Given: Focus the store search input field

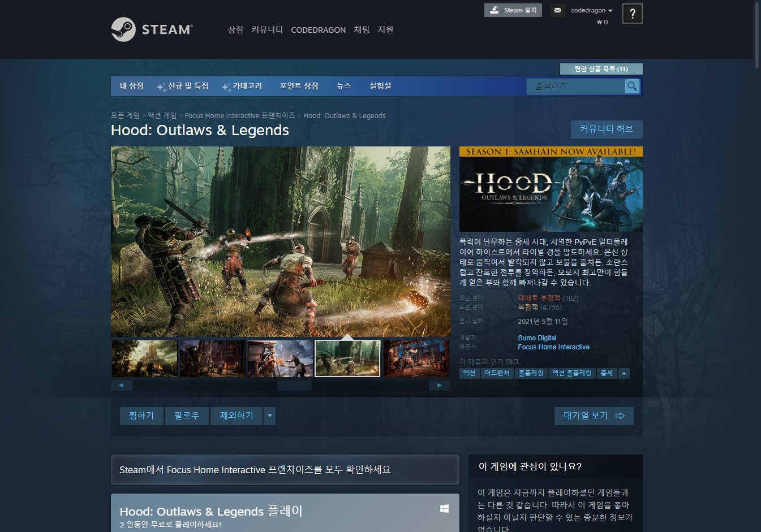Looking at the screenshot, I should (x=576, y=86).
